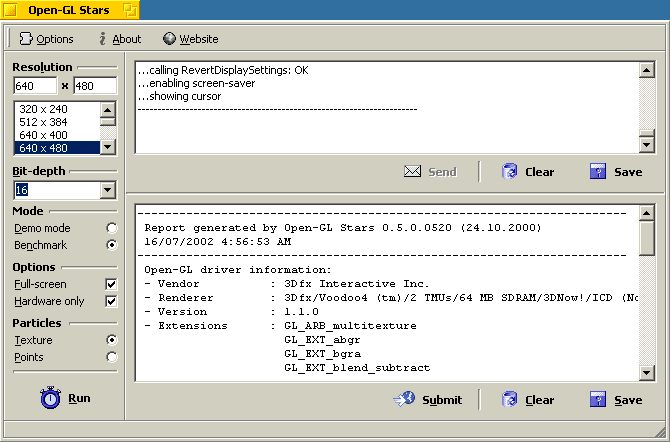Click log line 'calling RevertDisplaySettings: OK'

(x=223, y=70)
